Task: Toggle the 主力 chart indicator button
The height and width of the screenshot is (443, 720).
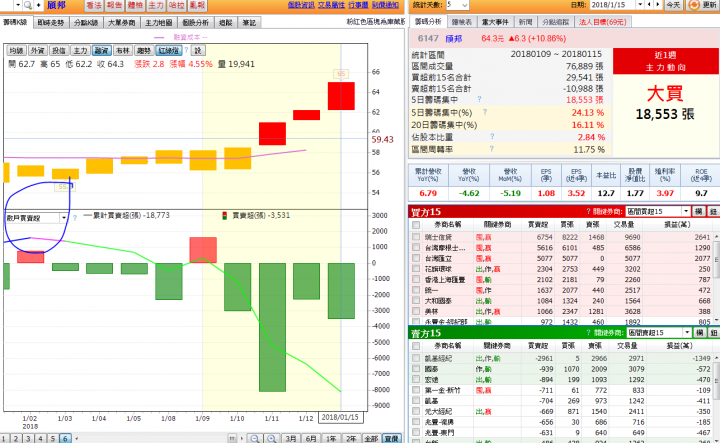Action: (x=80, y=50)
